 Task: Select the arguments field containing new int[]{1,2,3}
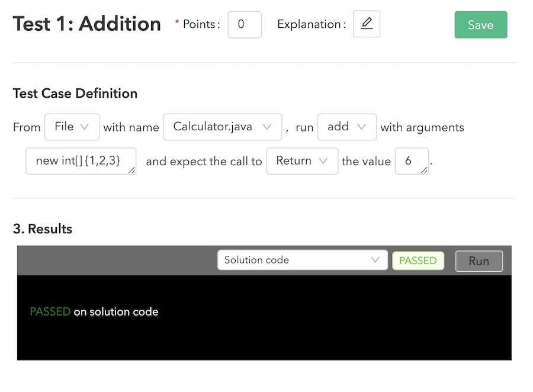[81, 160]
